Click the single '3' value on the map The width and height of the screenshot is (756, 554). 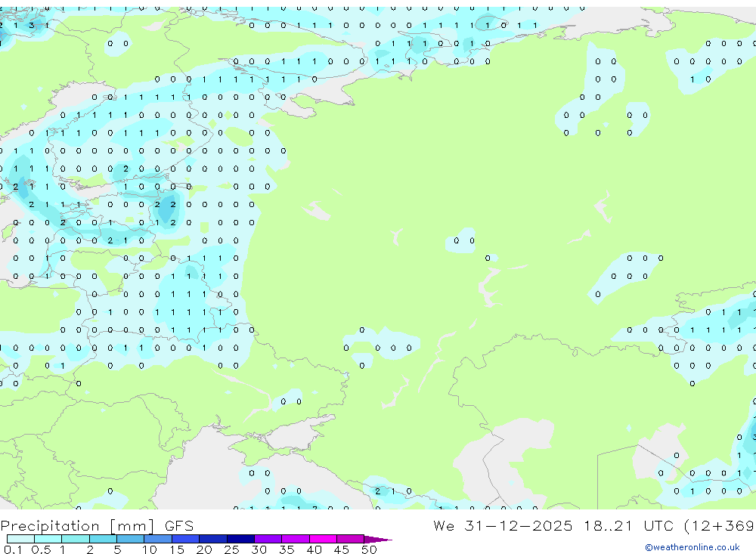(31, 25)
